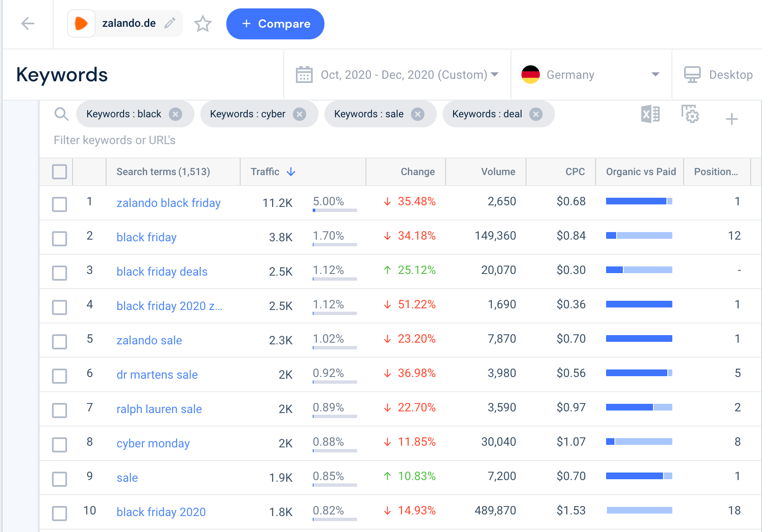Click the back arrow icon

(x=28, y=23)
